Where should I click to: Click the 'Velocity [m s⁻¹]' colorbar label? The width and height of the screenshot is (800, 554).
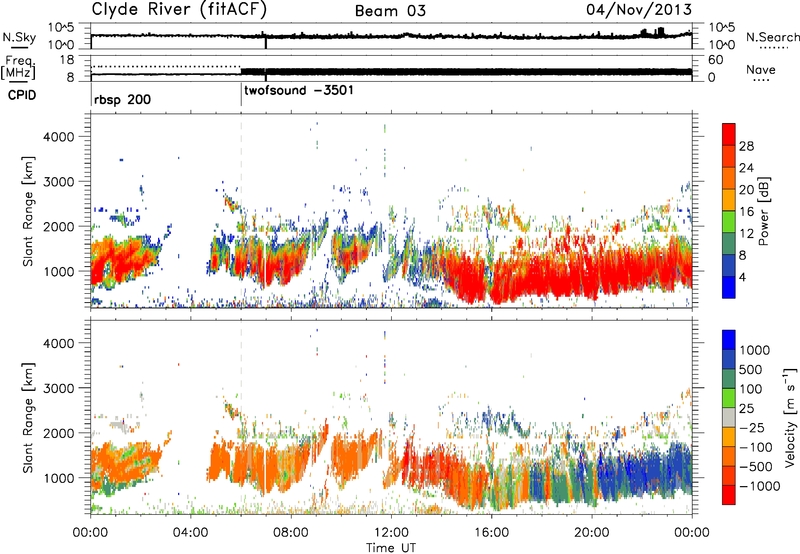[x=791, y=417]
